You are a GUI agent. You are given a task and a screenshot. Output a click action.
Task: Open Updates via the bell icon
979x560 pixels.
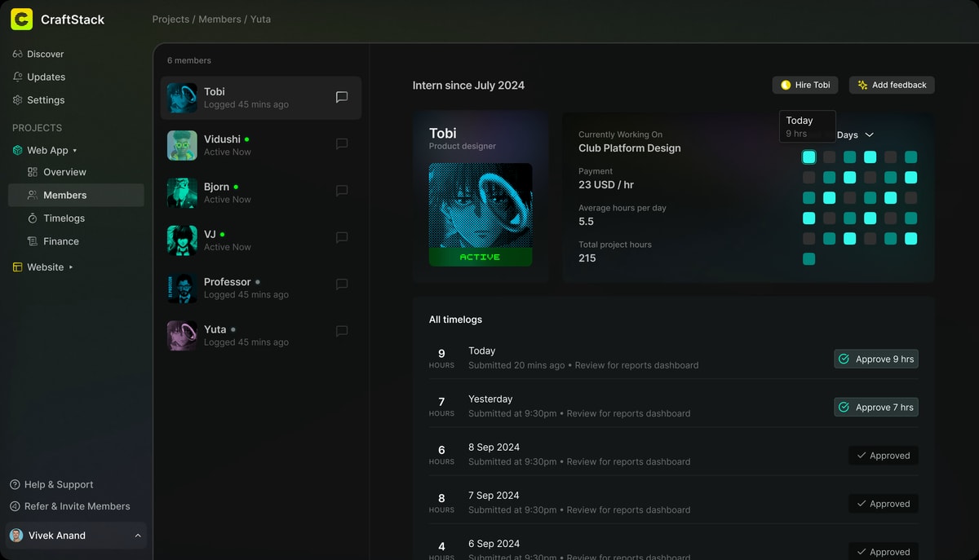(17, 77)
